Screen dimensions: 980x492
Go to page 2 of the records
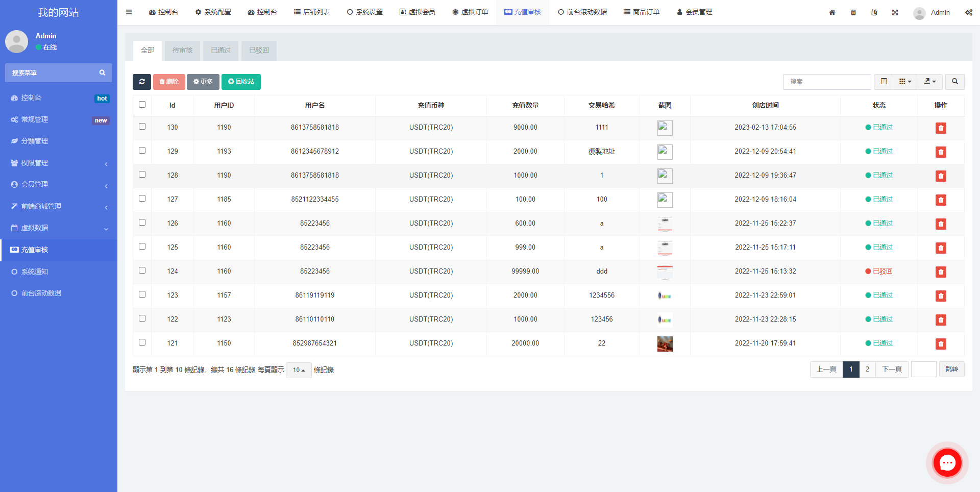click(x=867, y=370)
